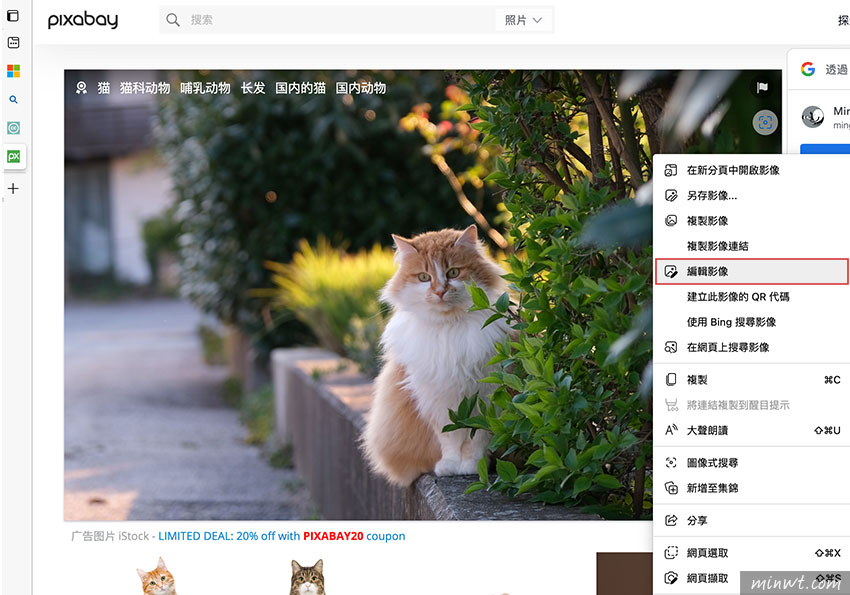
Task: Open the 哺乳动物 tag
Action: pos(205,88)
